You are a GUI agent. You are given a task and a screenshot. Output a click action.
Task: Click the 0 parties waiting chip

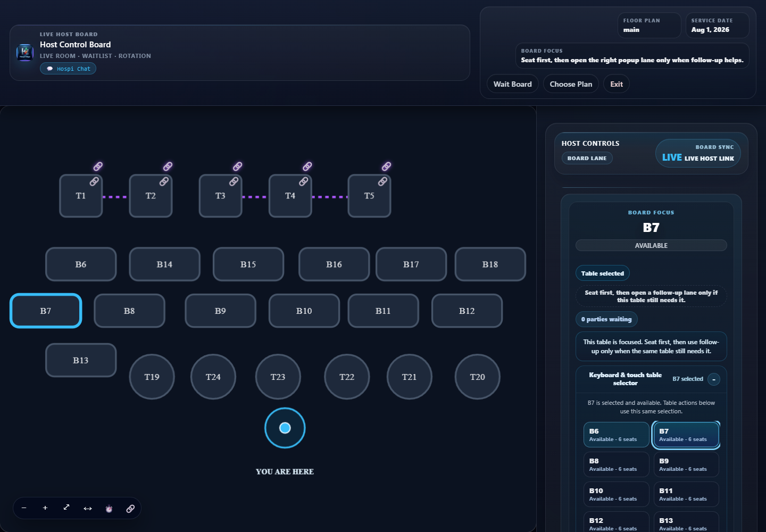pyautogui.click(x=606, y=319)
